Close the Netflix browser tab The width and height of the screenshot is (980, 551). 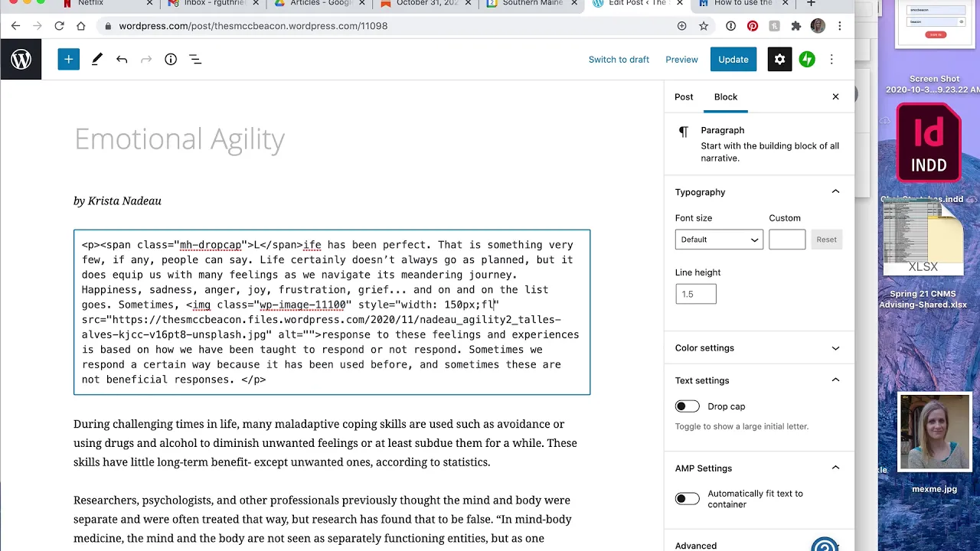[x=149, y=4]
